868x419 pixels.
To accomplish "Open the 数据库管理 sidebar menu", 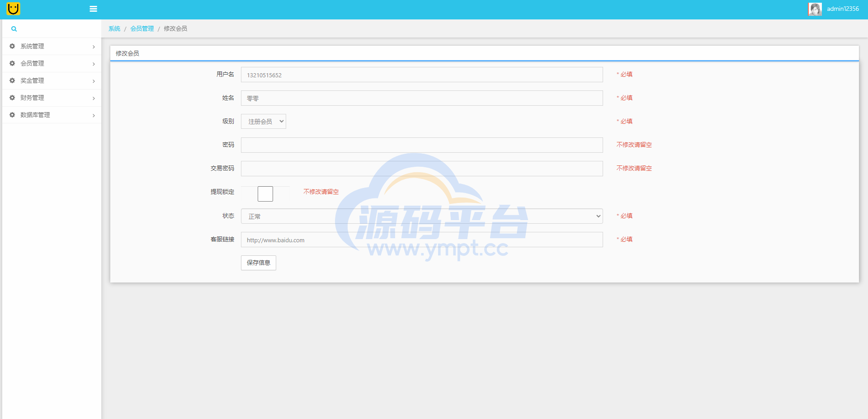I will pyautogui.click(x=52, y=115).
